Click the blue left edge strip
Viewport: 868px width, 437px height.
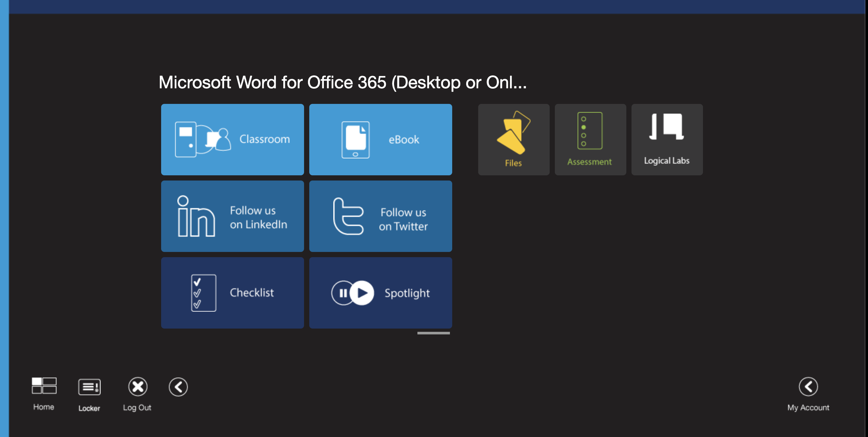coord(4,219)
